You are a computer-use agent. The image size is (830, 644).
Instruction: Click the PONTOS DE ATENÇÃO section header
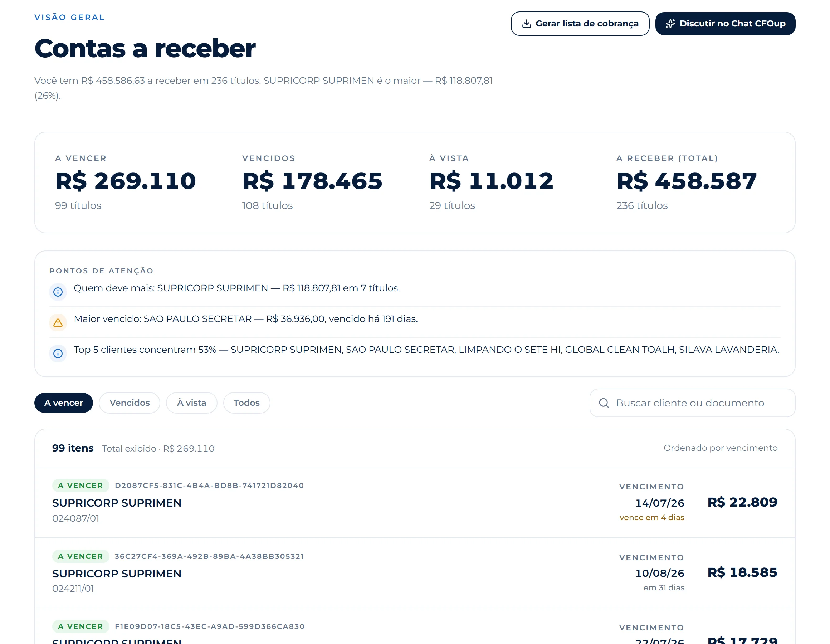pyautogui.click(x=102, y=271)
